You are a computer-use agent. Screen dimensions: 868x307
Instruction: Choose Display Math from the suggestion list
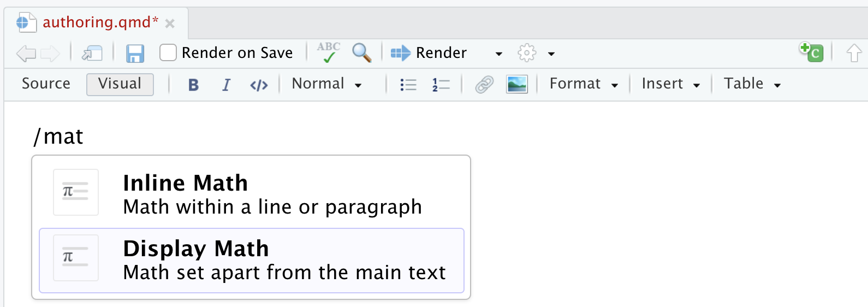[x=252, y=261]
